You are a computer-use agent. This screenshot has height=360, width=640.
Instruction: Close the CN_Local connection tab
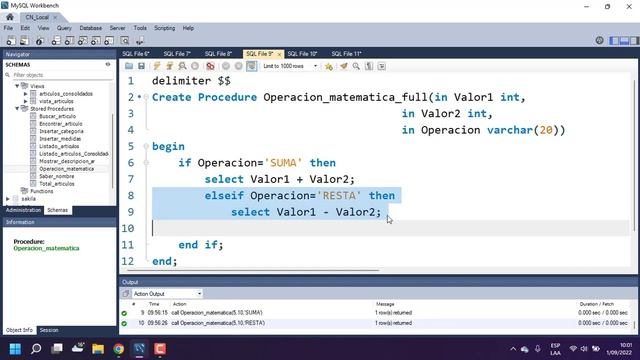tap(55, 17)
